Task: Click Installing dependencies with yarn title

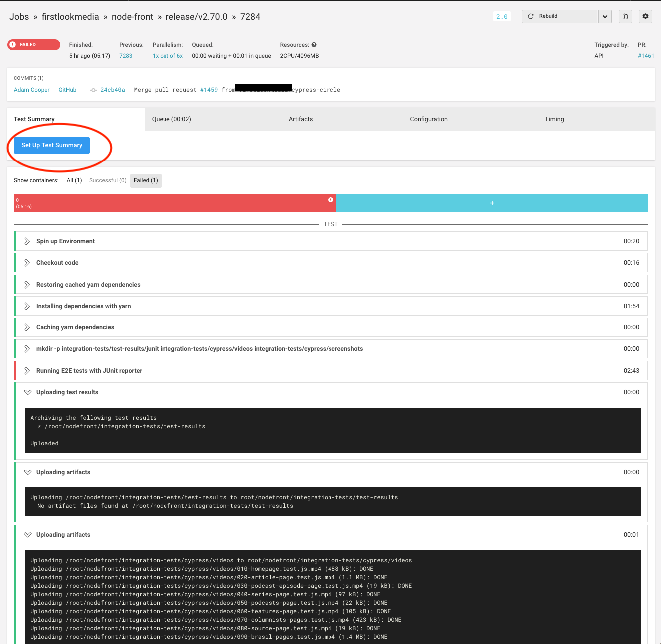Action: coord(84,306)
